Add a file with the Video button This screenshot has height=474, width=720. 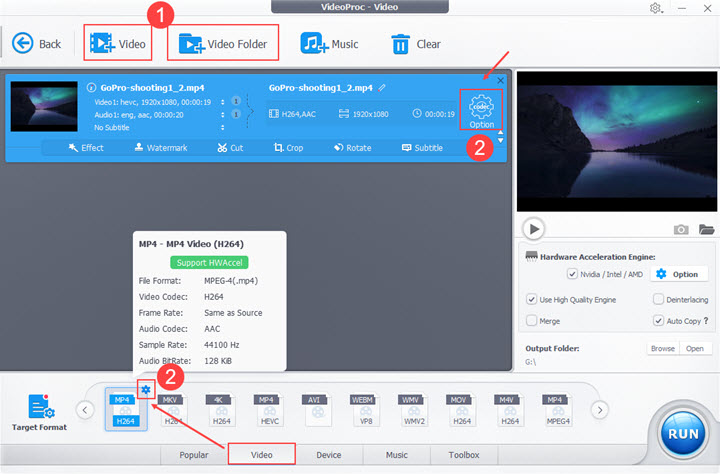(118, 43)
